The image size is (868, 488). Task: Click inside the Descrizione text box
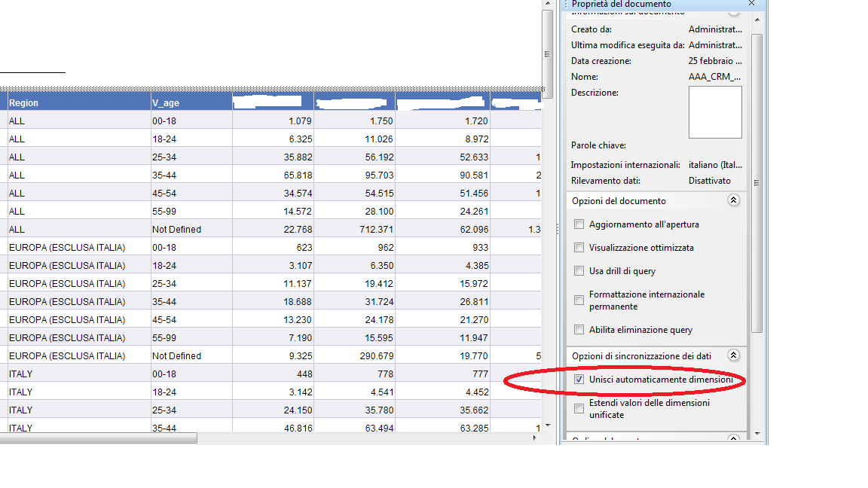click(714, 113)
